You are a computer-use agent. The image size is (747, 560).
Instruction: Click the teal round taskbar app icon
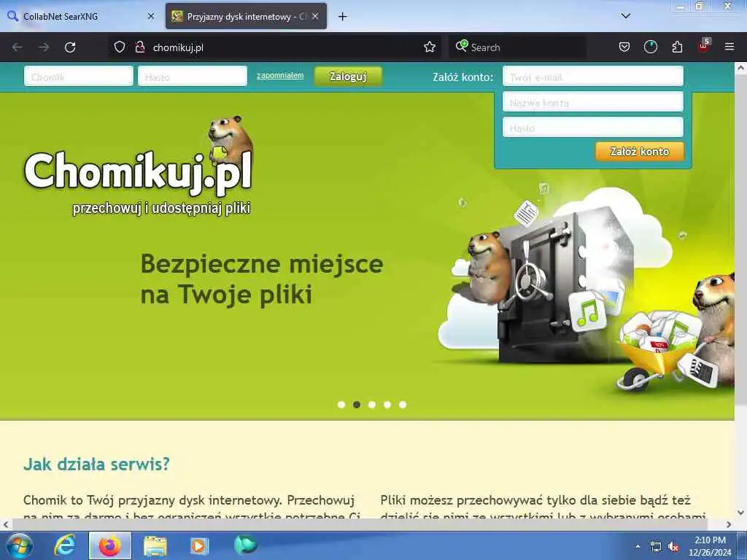(245, 545)
